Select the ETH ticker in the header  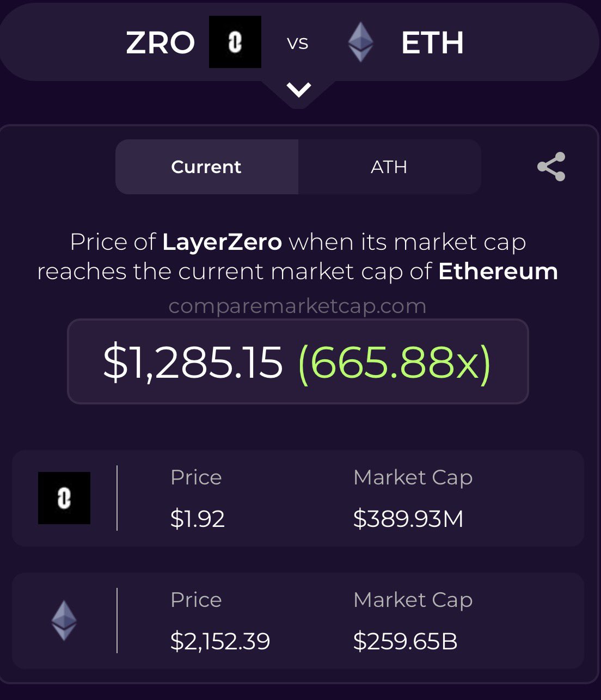click(432, 42)
